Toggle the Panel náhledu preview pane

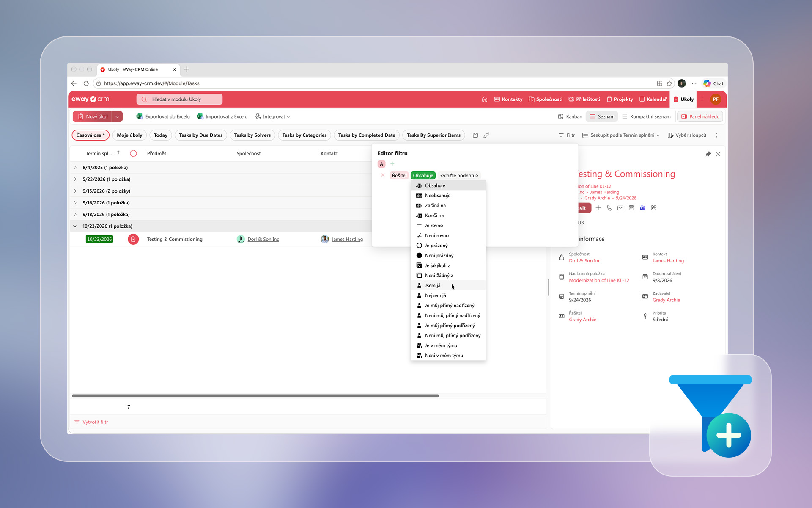coord(700,116)
